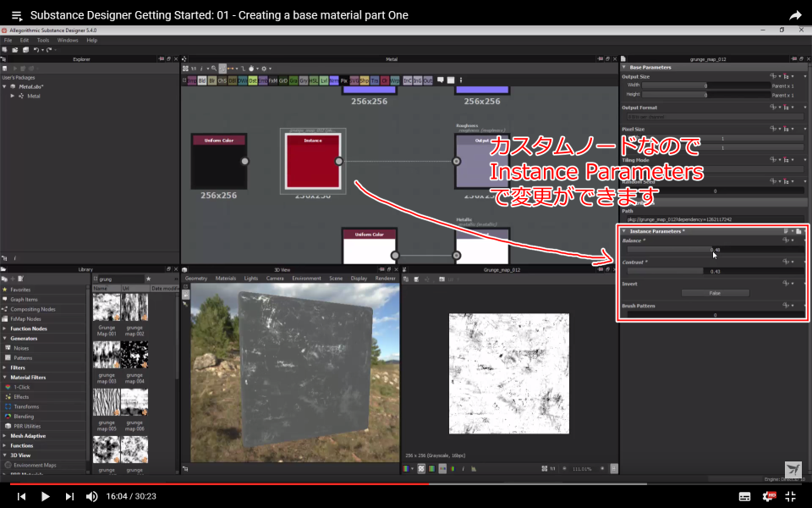This screenshot has width=812, height=508.
Task: Collapse Material Filters library category
Action: pyautogui.click(x=5, y=378)
